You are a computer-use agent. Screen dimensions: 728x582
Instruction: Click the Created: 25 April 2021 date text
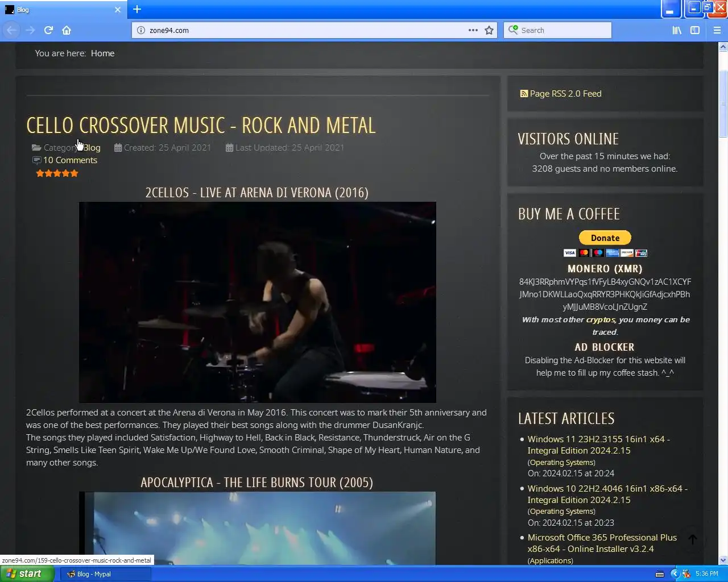167,147
